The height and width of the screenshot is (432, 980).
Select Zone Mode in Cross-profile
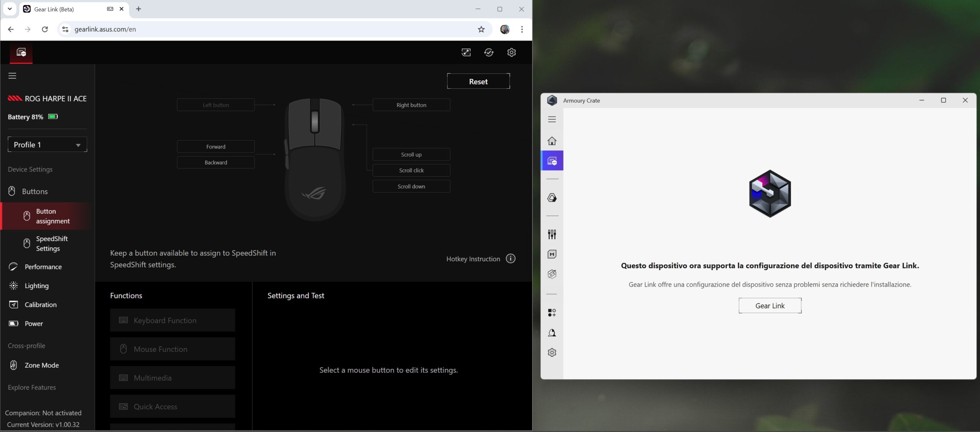(x=41, y=365)
